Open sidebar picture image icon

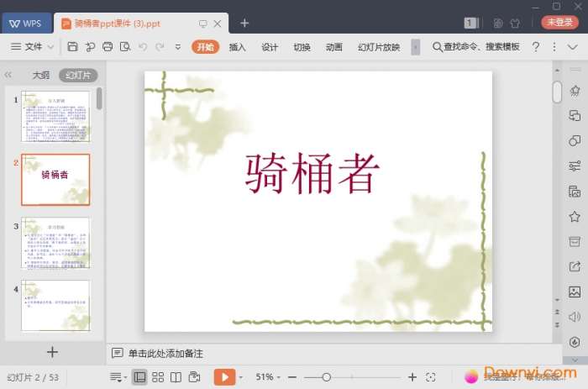click(575, 292)
